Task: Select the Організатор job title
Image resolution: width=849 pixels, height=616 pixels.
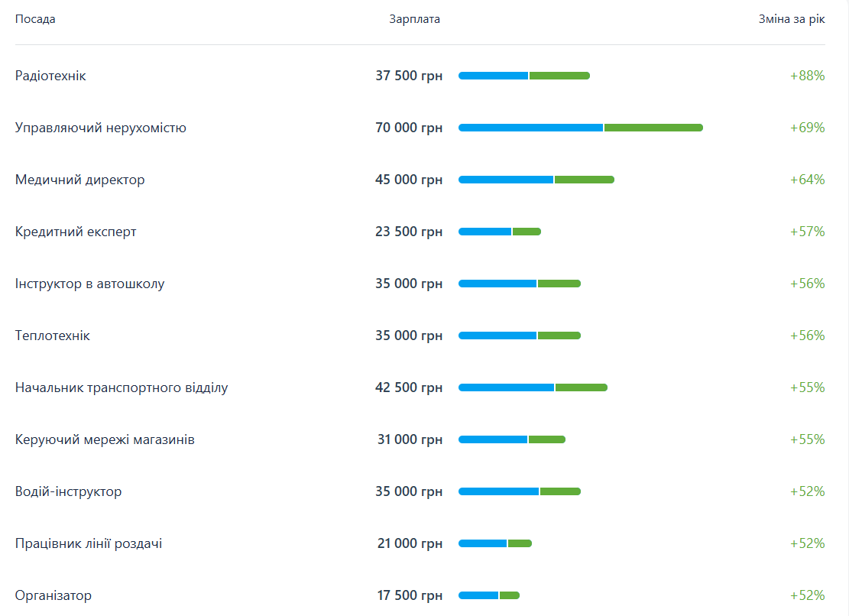Action: point(53,595)
